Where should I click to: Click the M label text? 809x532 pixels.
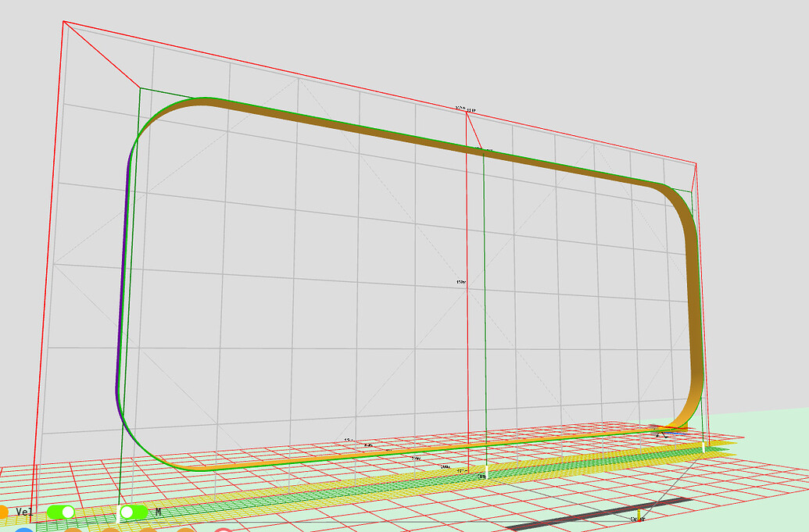158,512
